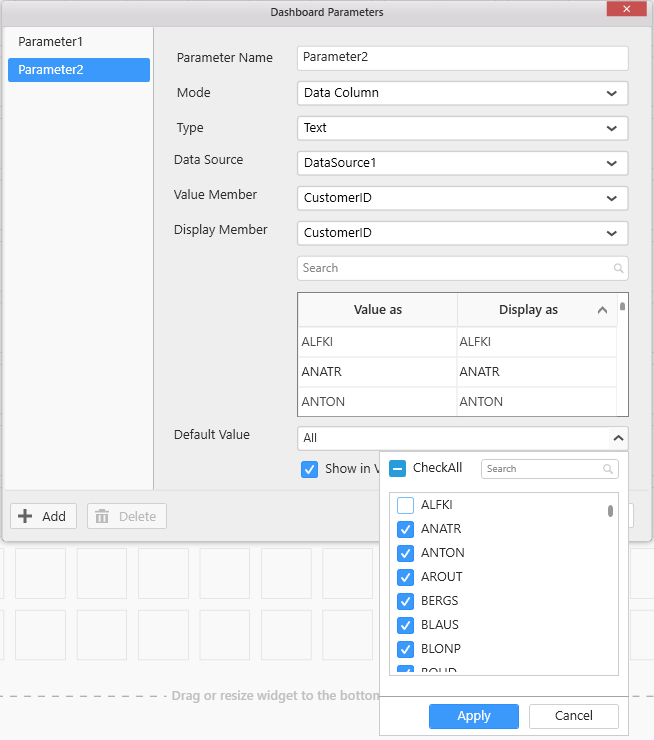Uncheck the ANATR checkbox

tap(406, 529)
